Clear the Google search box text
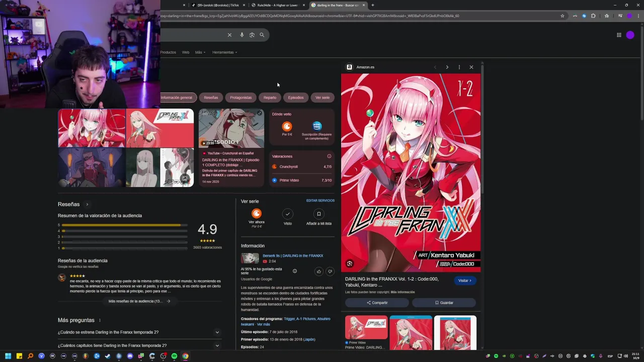 coord(229,35)
